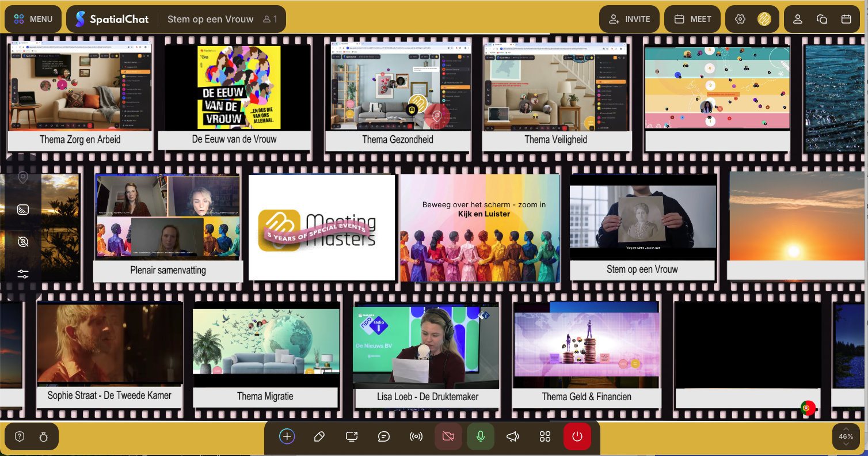Open the chat bubble in bottom toolbar
This screenshot has height=456, width=868.
[384, 436]
